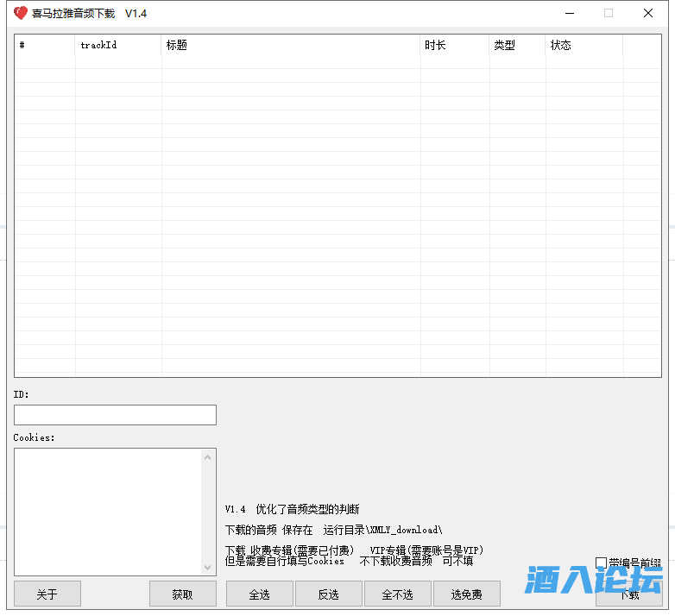Sort by the trackId column header
Image resolution: width=675 pixels, height=616 pixels.
coord(118,45)
